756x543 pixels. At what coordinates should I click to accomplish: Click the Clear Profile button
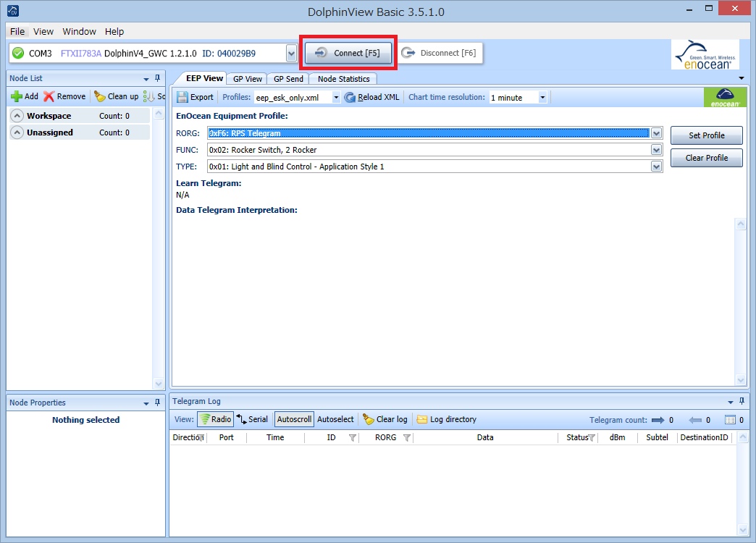pyautogui.click(x=706, y=158)
